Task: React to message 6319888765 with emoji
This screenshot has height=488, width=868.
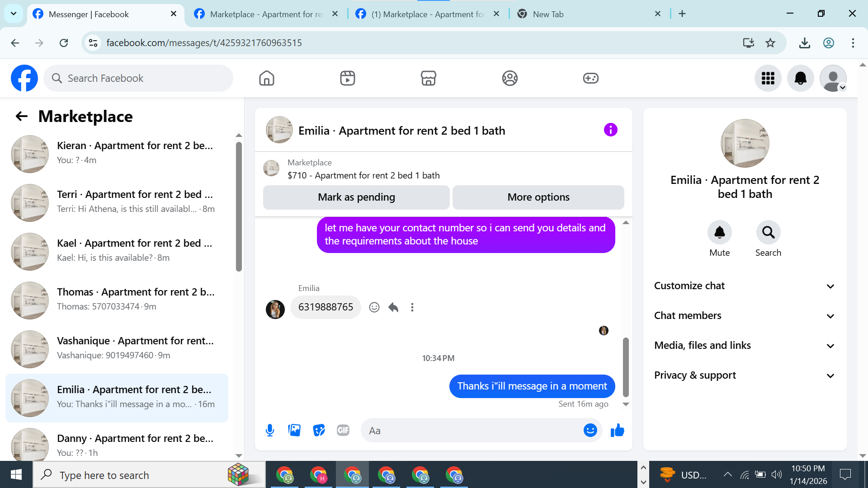Action: click(x=374, y=308)
